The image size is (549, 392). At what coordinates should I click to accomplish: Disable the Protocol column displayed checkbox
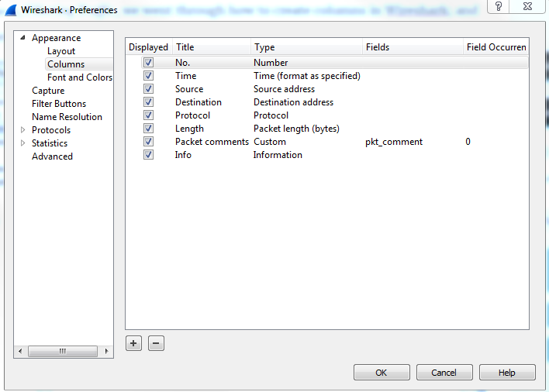148,115
